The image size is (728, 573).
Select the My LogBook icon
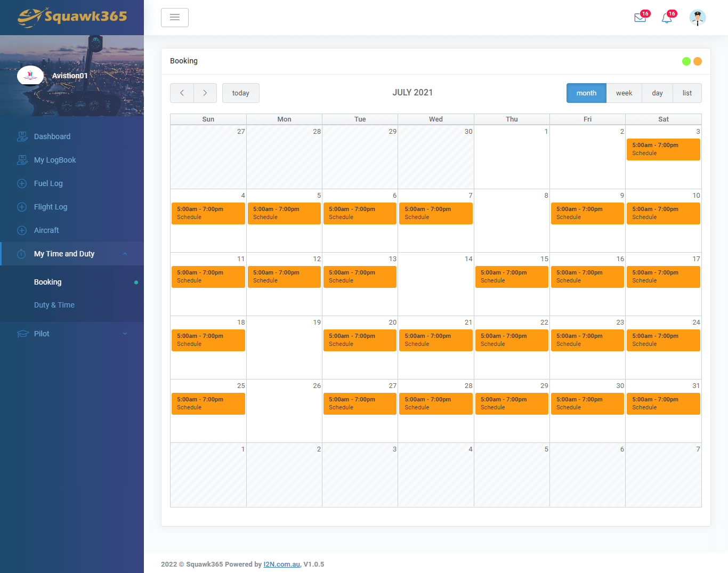click(x=22, y=160)
